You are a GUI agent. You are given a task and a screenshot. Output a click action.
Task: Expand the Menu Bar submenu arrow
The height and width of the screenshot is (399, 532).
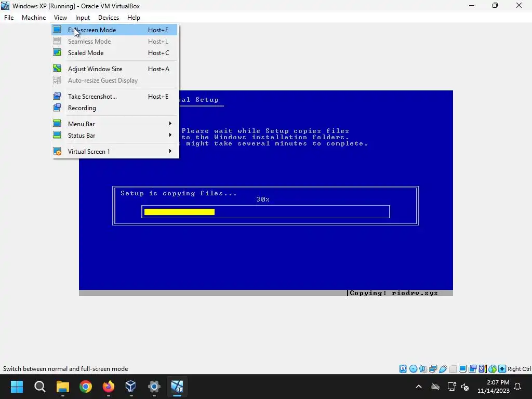[x=170, y=124]
